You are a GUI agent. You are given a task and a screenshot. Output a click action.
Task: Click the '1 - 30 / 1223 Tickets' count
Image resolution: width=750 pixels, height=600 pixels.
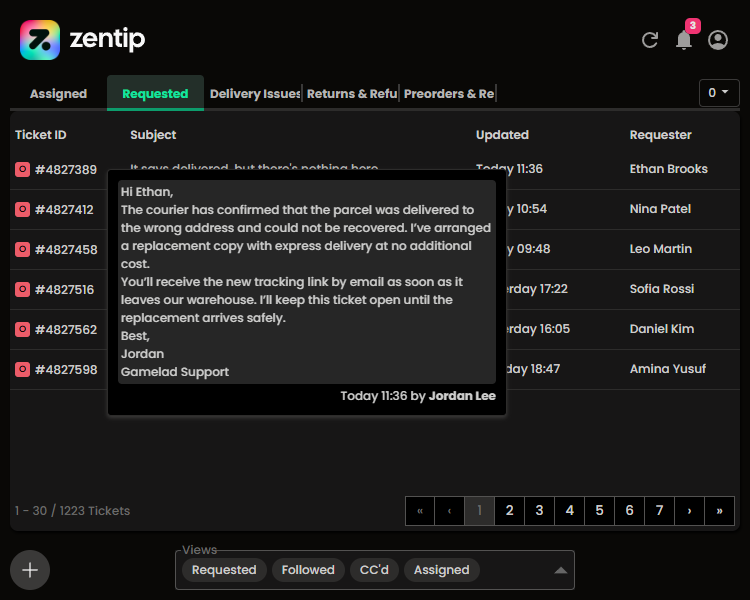click(72, 511)
